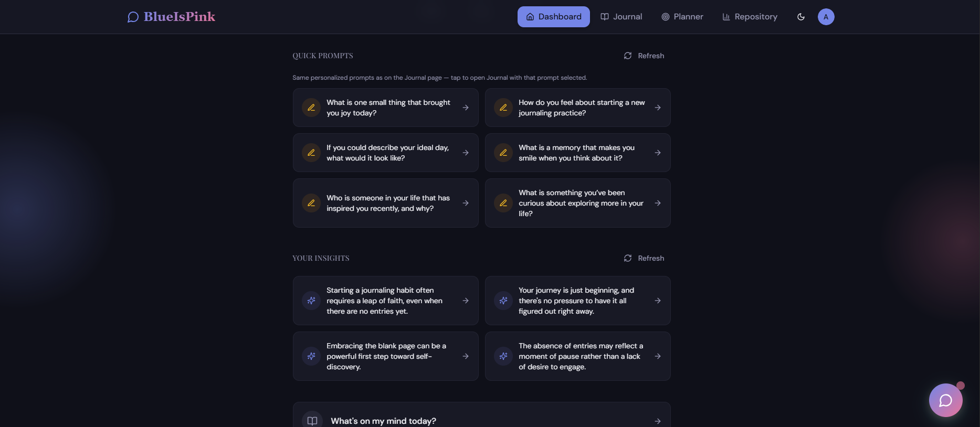Open the user avatar menu

point(826,17)
